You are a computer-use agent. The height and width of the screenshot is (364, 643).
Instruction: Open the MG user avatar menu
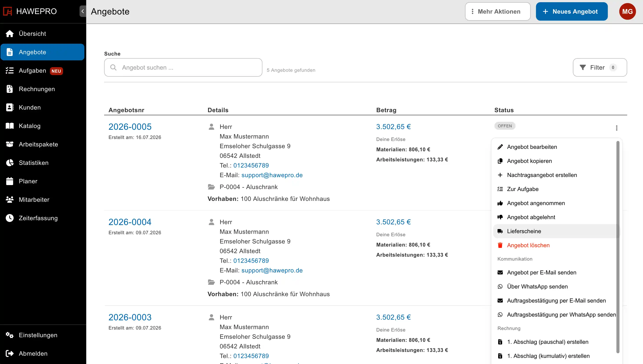tap(627, 11)
